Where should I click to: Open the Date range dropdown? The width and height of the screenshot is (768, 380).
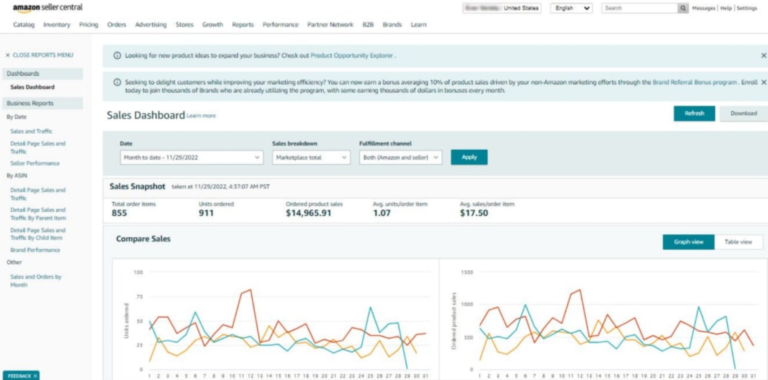(192, 157)
